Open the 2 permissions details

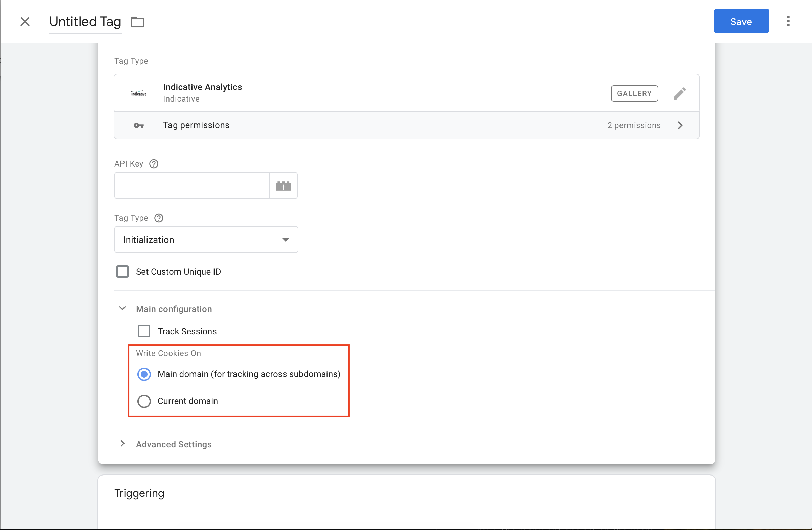634,125
